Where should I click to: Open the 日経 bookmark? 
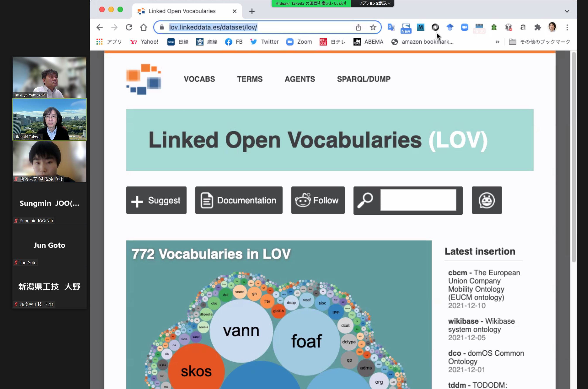178,42
